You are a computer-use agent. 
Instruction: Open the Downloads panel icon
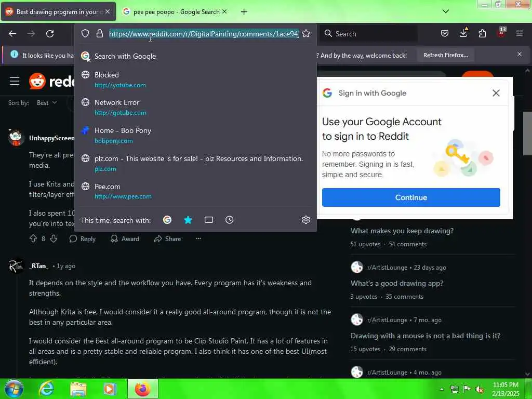click(x=463, y=33)
